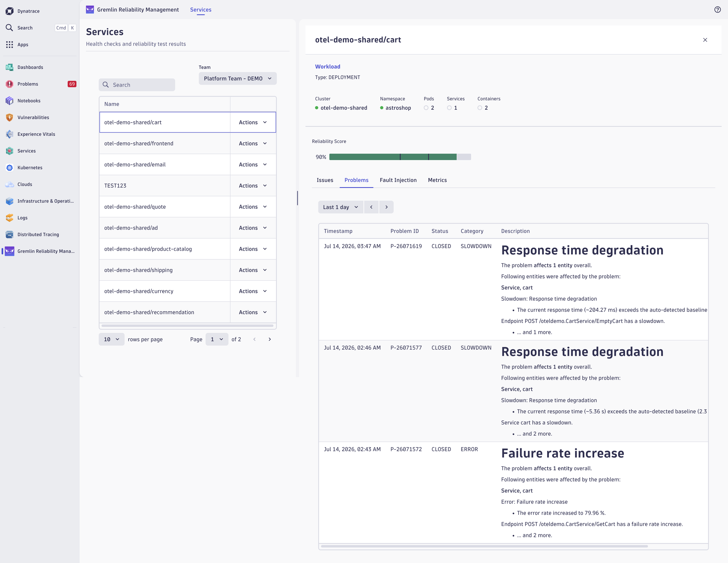Select the Services tab in top header
The width and height of the screenshot is (728, 563).
(200, 9)
